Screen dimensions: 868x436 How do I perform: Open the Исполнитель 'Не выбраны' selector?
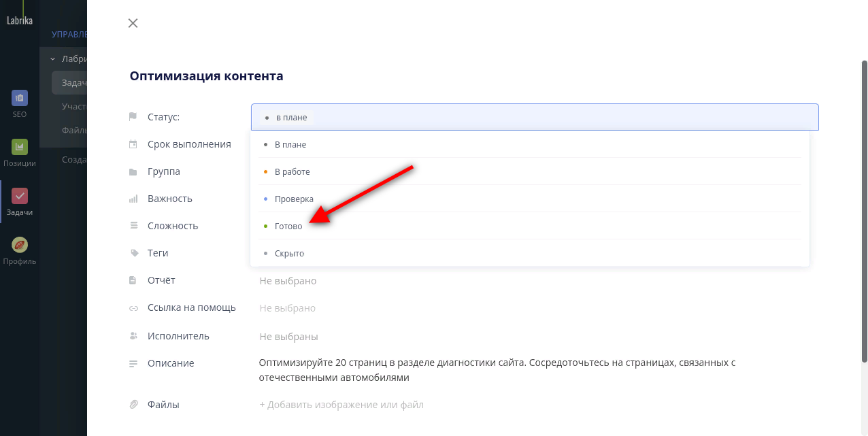288,337
